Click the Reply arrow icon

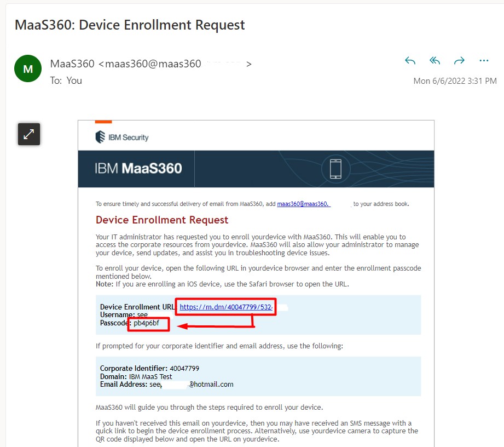[x=410, y=60]
